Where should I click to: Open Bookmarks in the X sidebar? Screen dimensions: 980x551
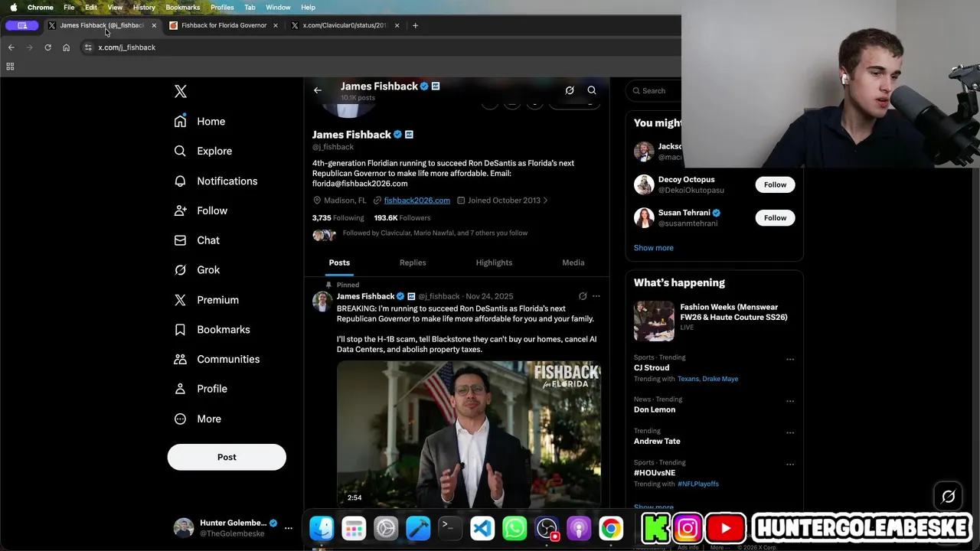pyautogui.click(x=212, y=330)
